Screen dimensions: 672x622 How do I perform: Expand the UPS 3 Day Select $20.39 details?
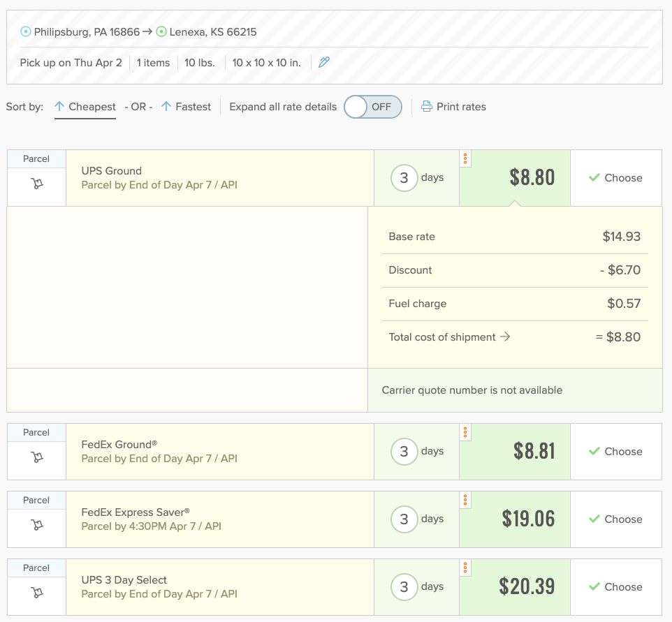click(x=515, y=587)
